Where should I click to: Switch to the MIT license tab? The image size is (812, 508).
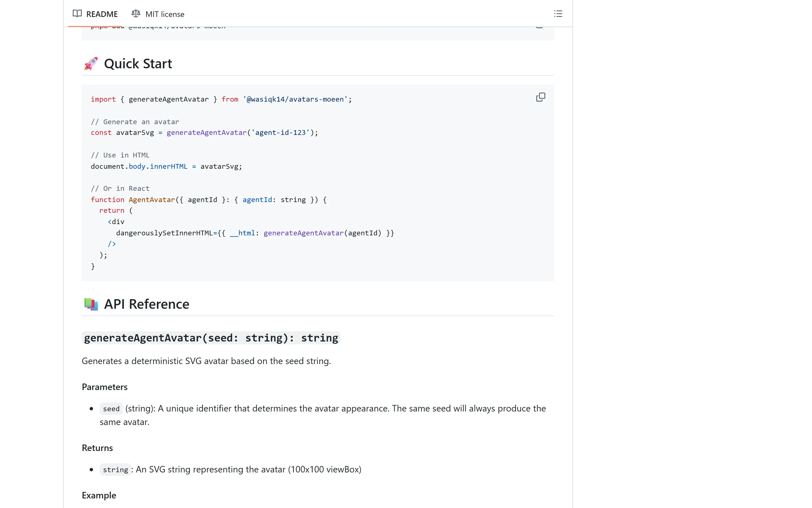[158, 14]
